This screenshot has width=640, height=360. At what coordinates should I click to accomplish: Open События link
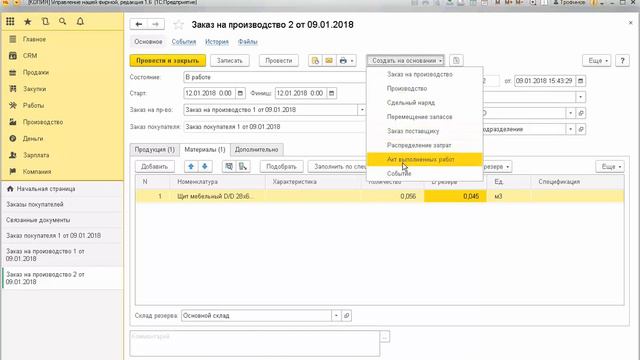(x=184, y=42)
